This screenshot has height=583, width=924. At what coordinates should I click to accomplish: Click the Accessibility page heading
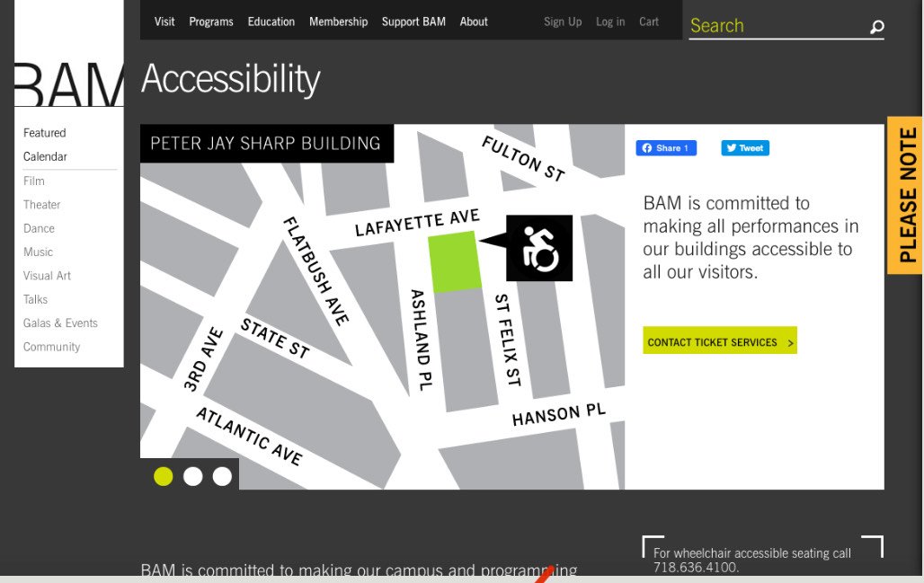231,79
